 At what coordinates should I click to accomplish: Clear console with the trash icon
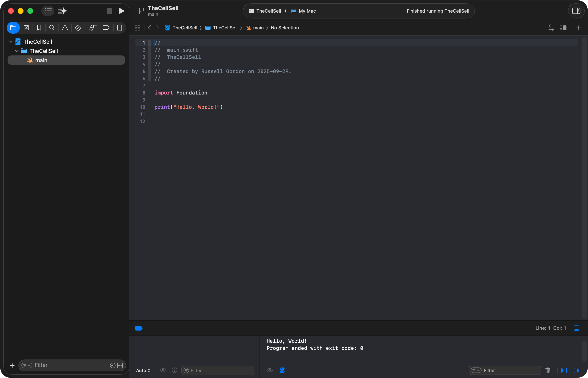click(x=547, y=370)
